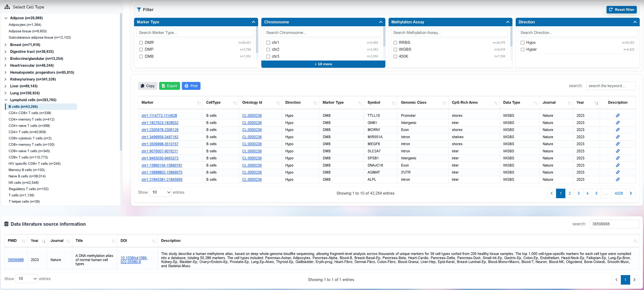644x290 pixels.
Task: Copy the marker table
Action: tap(148, 86)
